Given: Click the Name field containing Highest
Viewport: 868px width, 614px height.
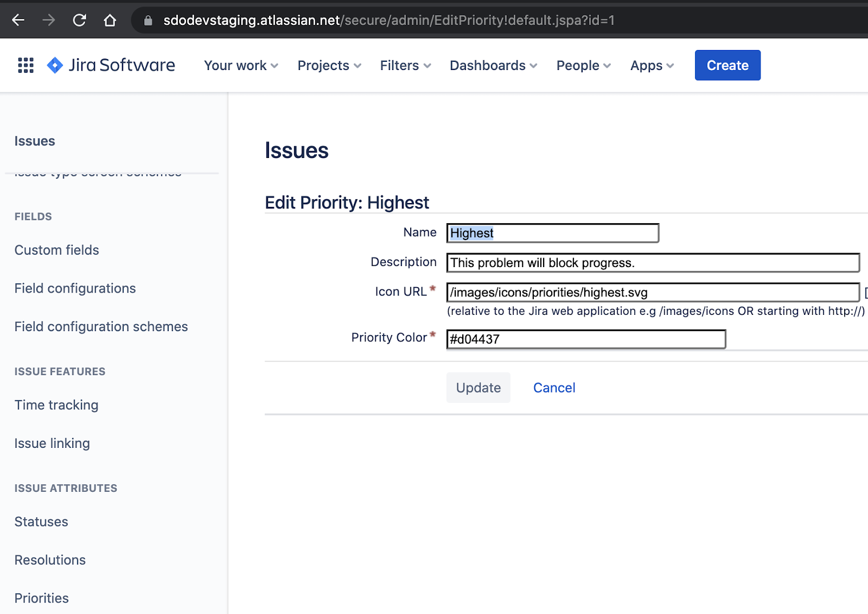Looking at the screenshot, I should click(x=553, y=233).
